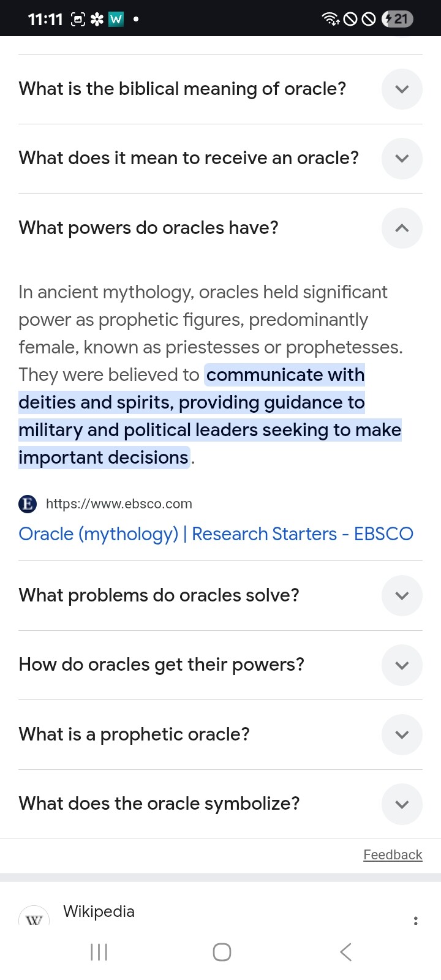The image size is (441, 980).
Task: Tap the battery level indicator
Action: tap(398, 19)
